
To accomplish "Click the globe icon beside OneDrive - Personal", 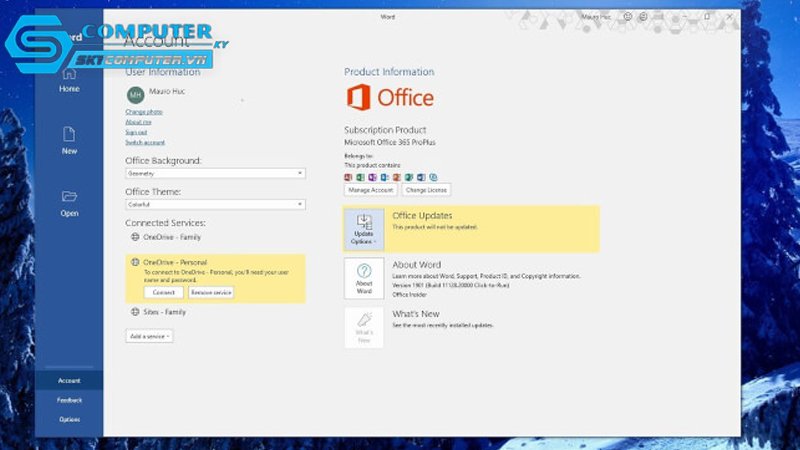I will click(x=135, y=262).
